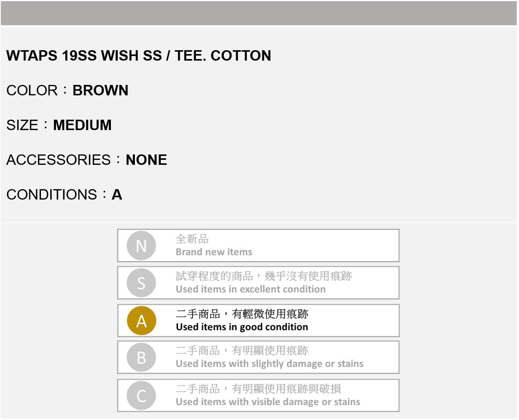519x420 pixels.
Task: Click the WTAPS 19SS WISH SS title
Action: point(139,56)
